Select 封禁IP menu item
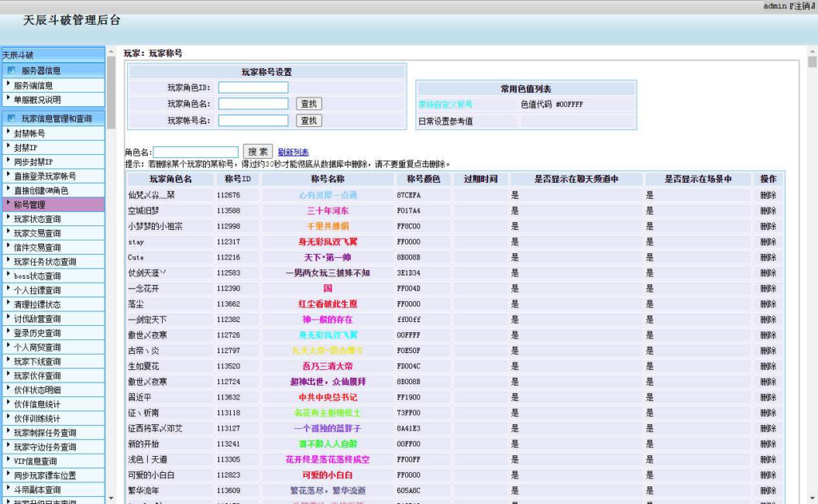The height and width of the screenshot is (504, 818). (53, 147)
